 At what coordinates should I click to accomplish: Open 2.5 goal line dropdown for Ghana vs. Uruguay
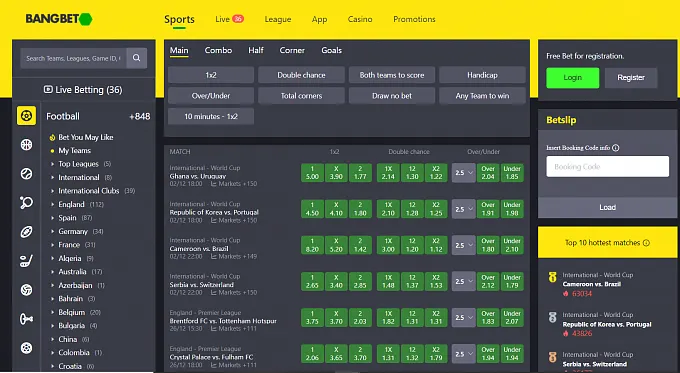[x=463, y=173]
